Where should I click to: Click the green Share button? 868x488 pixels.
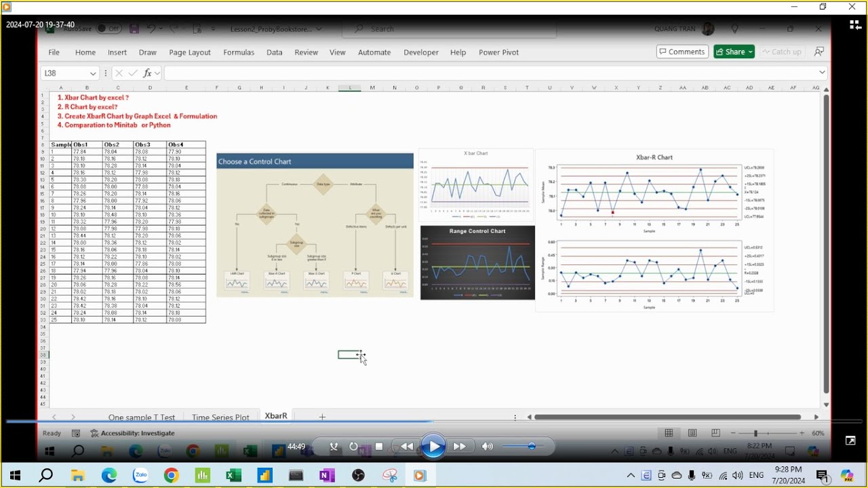(734, 52)
